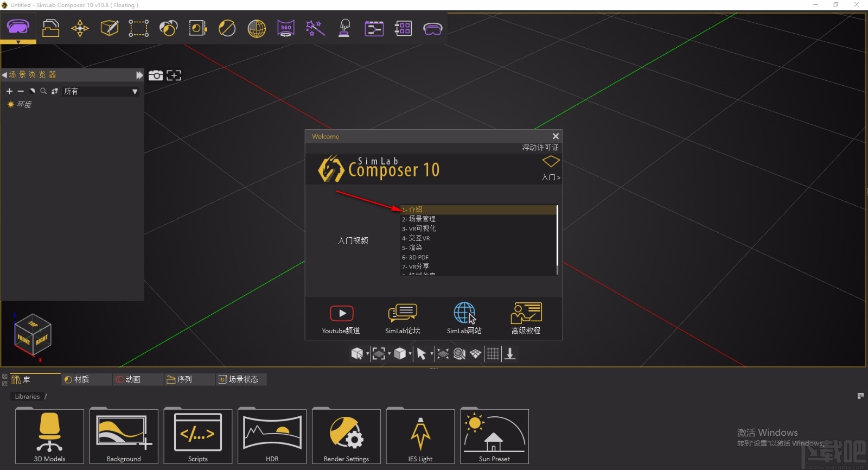Click the zoom magnifier view icon
868x470 pixels.
coord(459,354)
